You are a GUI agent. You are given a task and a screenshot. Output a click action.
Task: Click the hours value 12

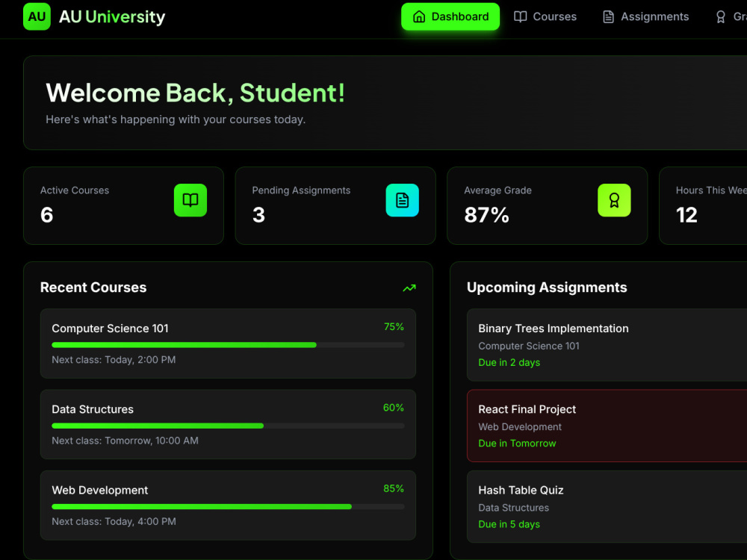686,215
